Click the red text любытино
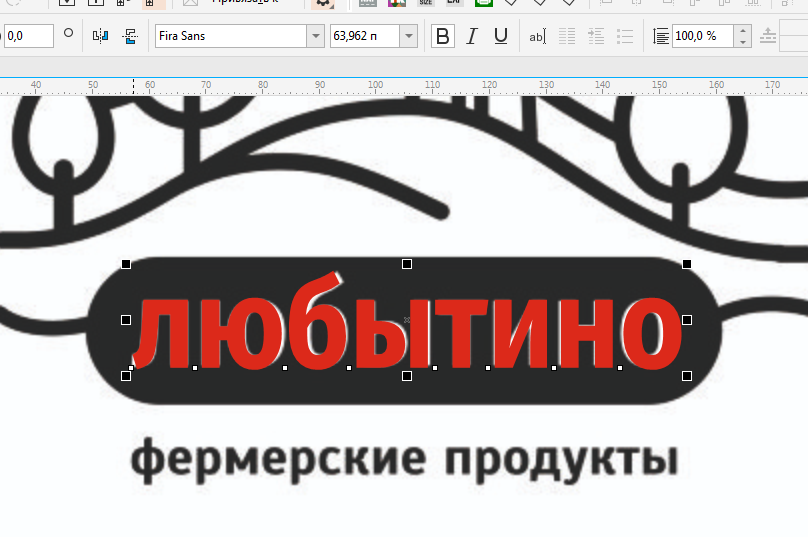The width and height of the screenshot is (808, 537). click(407, 322)
